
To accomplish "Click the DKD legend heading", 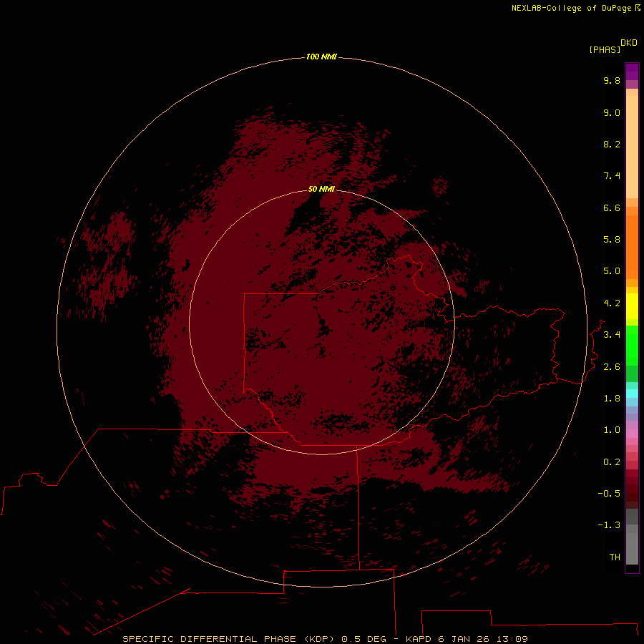I will coord(629,43).
